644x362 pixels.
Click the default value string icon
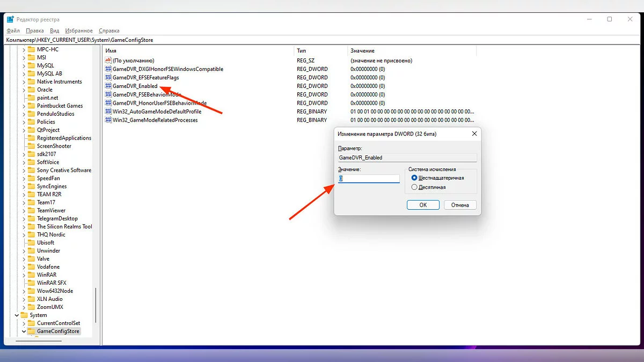(x=108, y=61)
